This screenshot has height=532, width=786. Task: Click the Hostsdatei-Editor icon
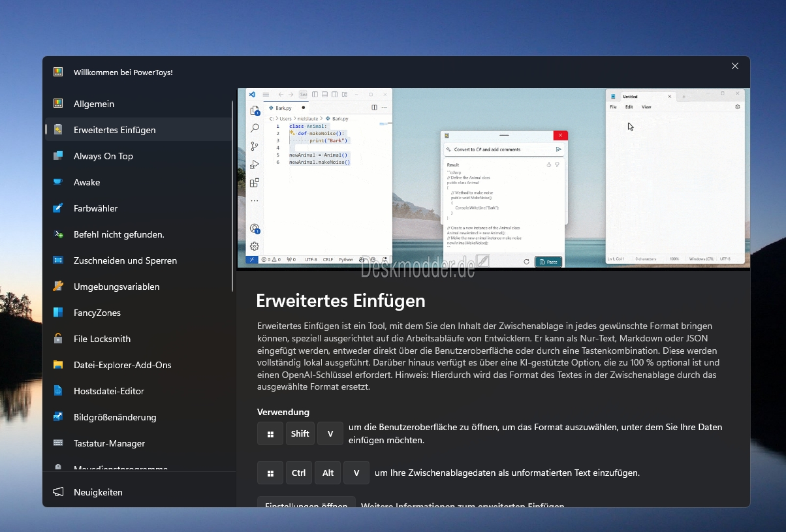click(58, 391)
